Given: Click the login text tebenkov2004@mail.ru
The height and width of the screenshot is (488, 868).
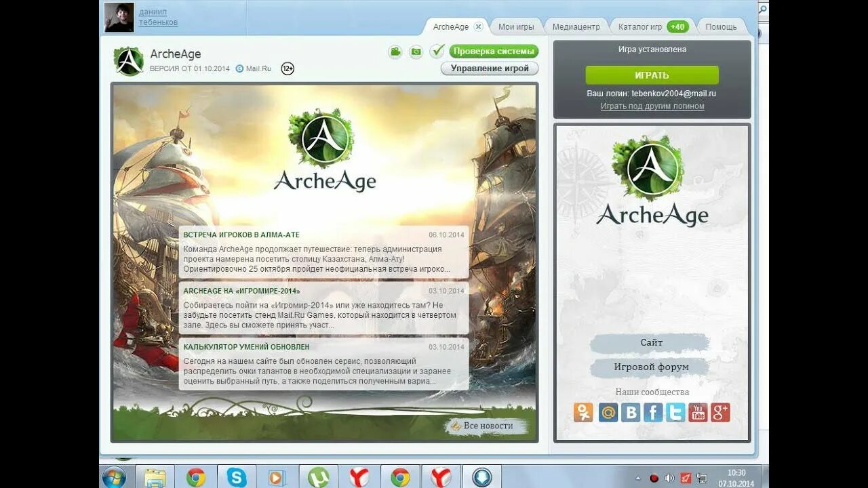Looking at the screenshot, I should click(673, 94).
